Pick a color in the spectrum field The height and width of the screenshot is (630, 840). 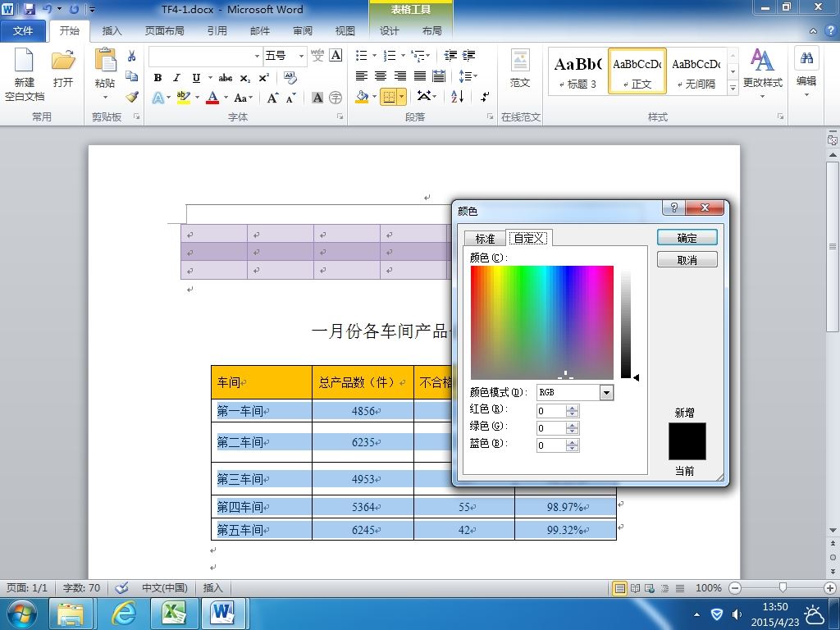541,322
